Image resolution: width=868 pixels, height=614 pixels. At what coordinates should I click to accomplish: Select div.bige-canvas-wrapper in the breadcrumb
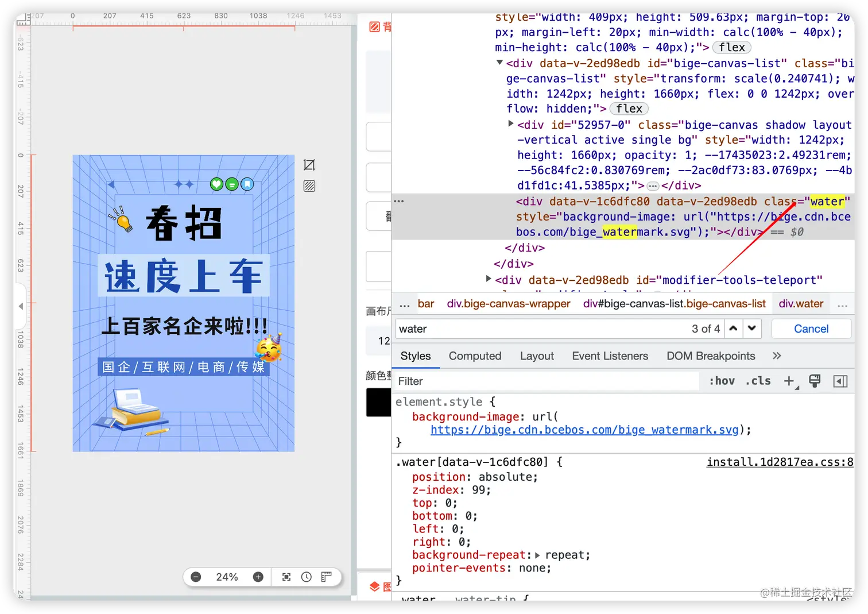tap(509, 303)
